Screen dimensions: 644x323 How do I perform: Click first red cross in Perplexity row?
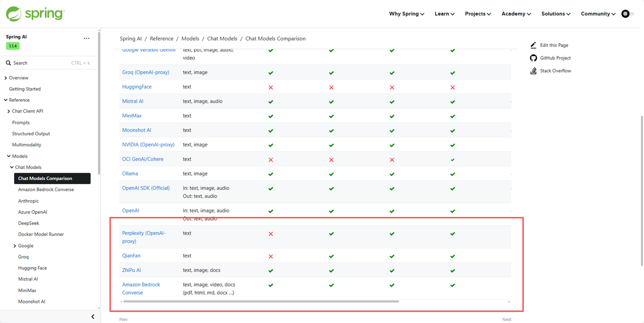(271, 234)
